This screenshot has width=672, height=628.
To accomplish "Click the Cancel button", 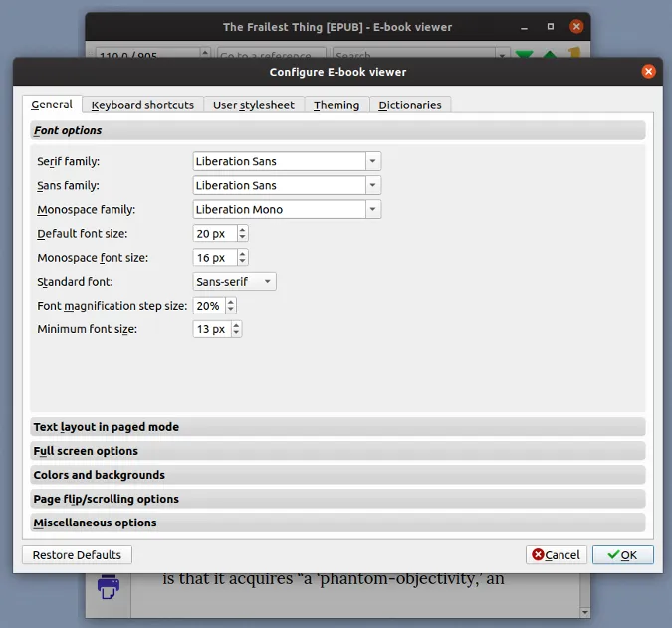I will coord(556,555).
